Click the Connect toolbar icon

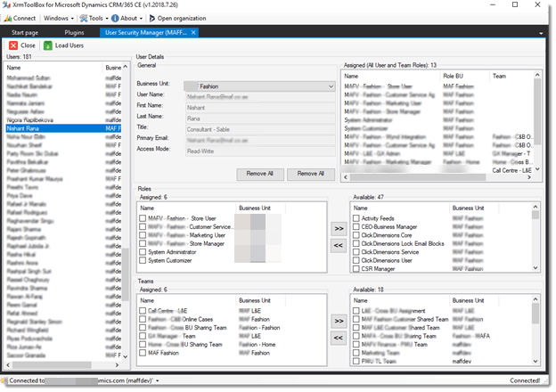tap(8, 18)
